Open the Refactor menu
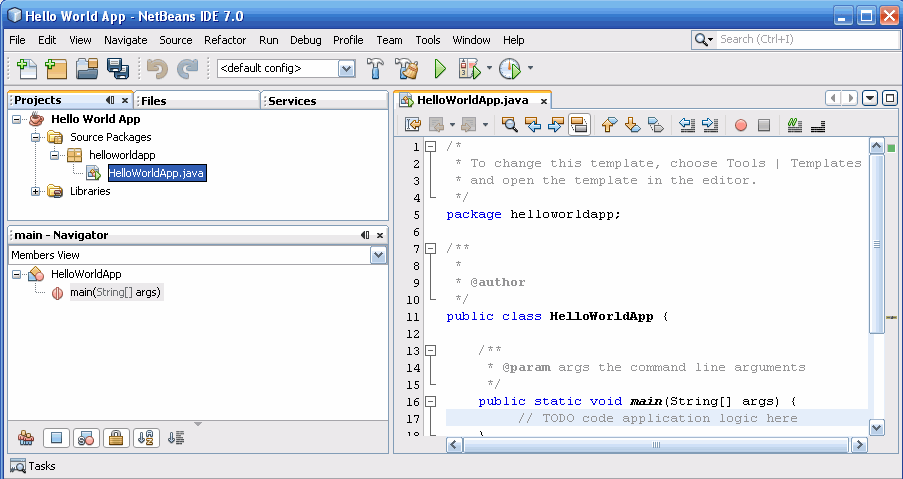Image resolution: width=903 pixels, height=479 pixels. click(x=225, y=40)
